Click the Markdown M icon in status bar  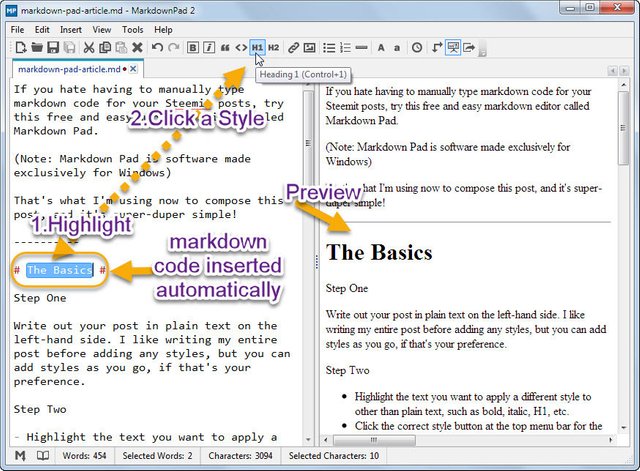[x=20, y=455]
